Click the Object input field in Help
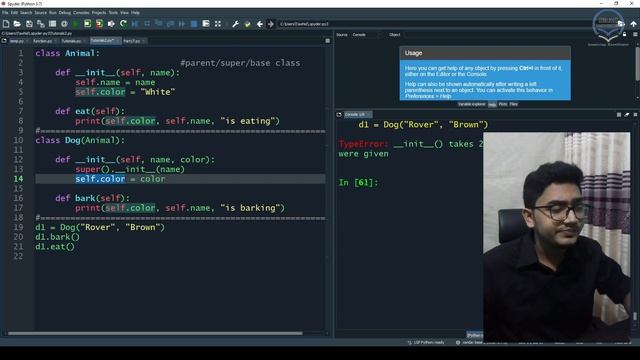640x360 pixels. click(510, 35)
